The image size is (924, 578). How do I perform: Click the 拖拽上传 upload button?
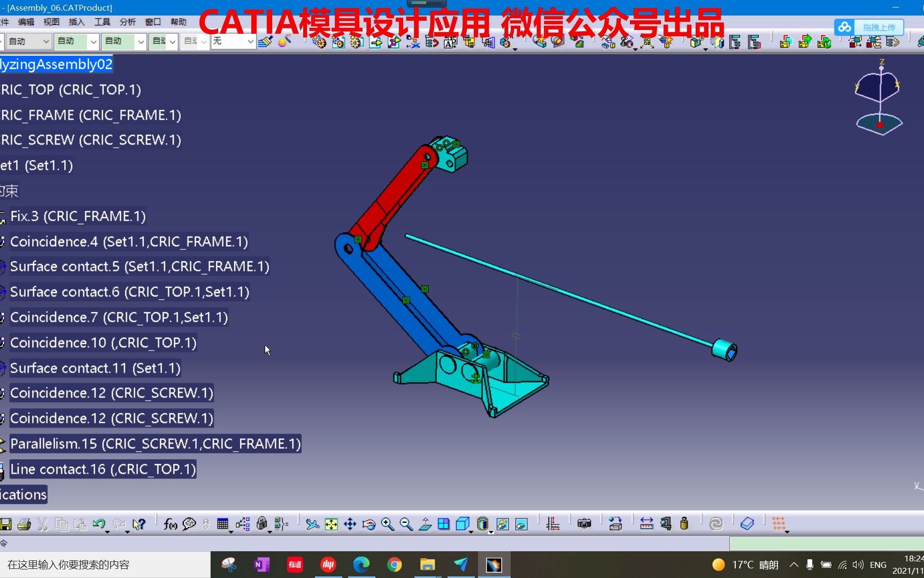pyautogui.click(x=879, y=27)
